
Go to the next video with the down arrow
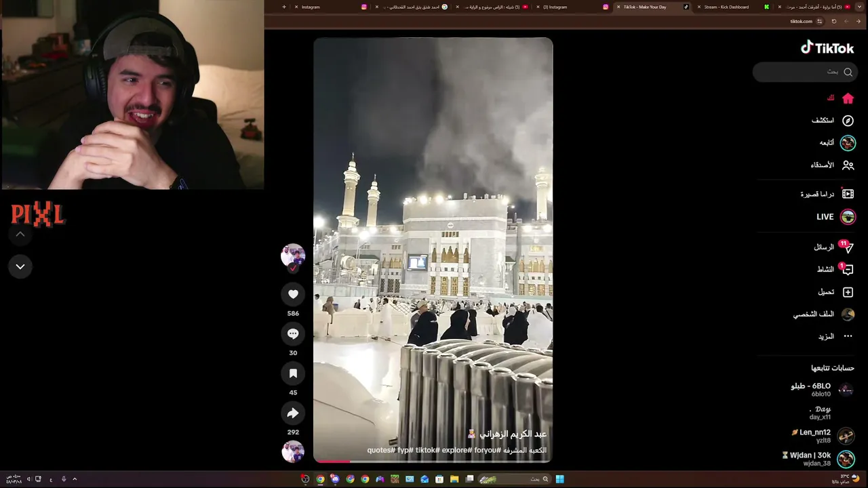coord(20,266)
